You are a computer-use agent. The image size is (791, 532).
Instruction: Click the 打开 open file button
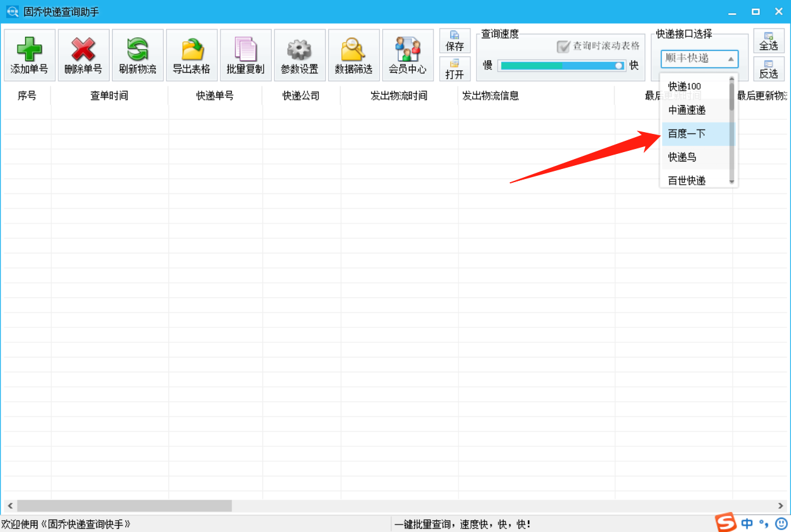[455, 69]
